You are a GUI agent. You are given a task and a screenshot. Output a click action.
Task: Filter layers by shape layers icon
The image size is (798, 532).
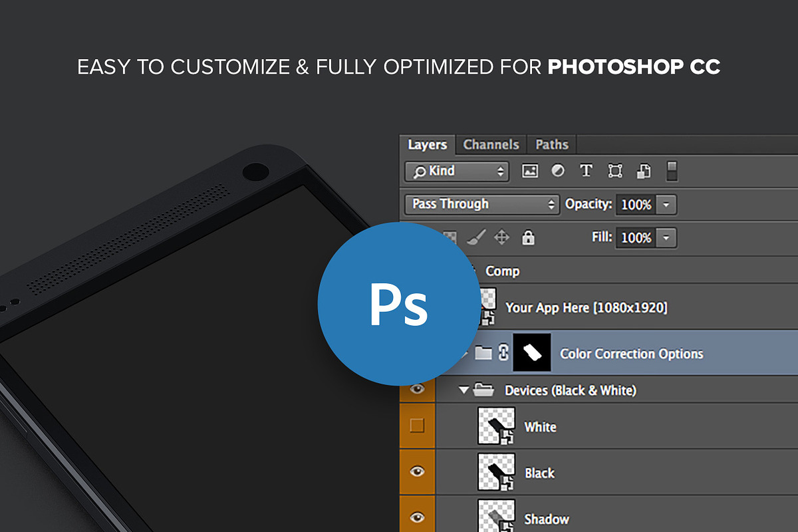[615, 171]
